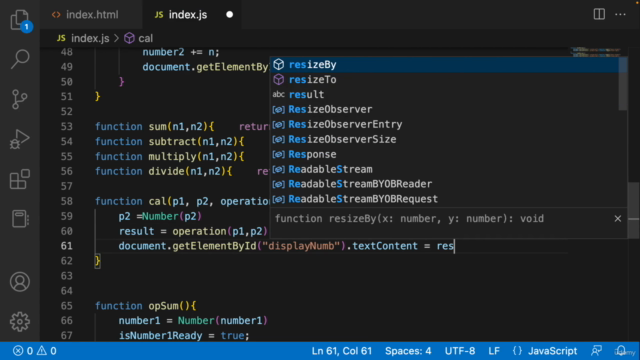
Task: Choose the ResizeObserverSize suggestion
Action: (444, 139)
